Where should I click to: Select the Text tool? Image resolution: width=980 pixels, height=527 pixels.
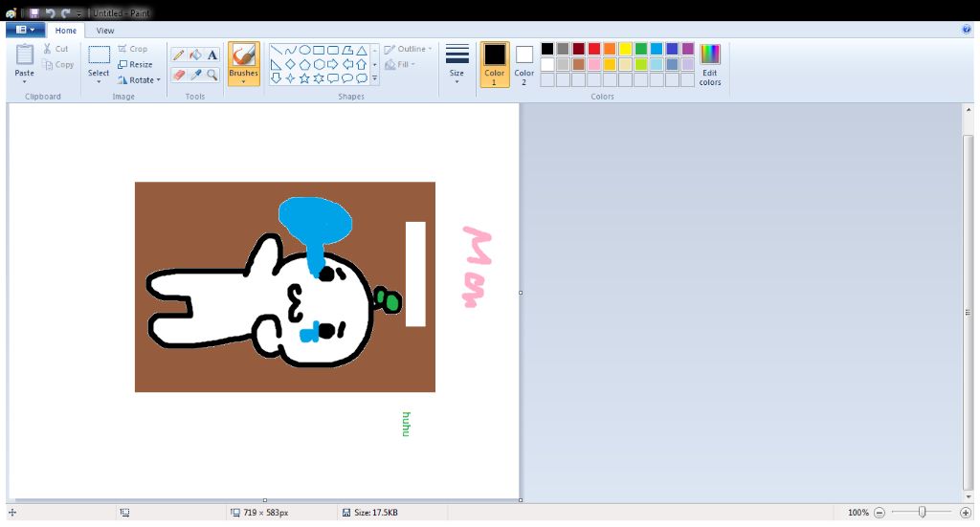pos(212,55)
